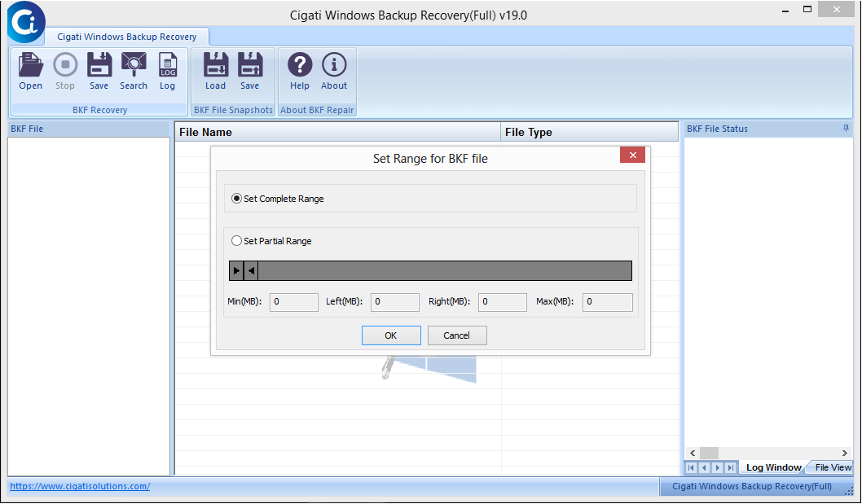Switch to the File View tab
Viewport: 862px width, 504px height.
click(x=833, y=467)
